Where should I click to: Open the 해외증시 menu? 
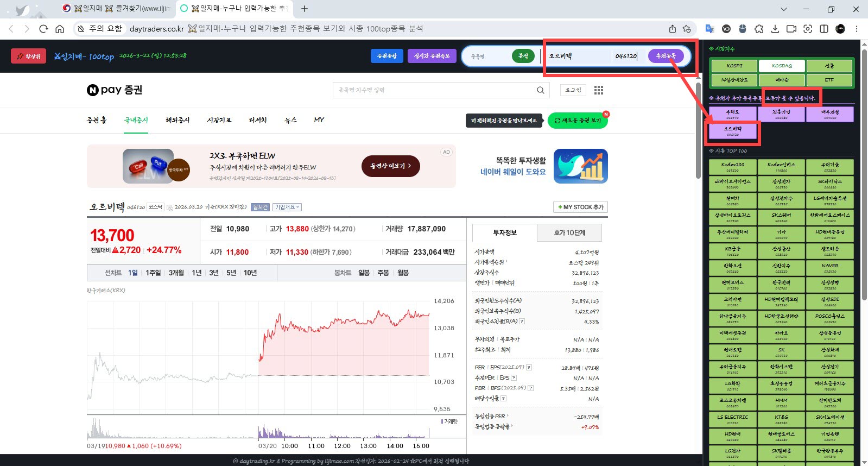click(x=178, y=120)
